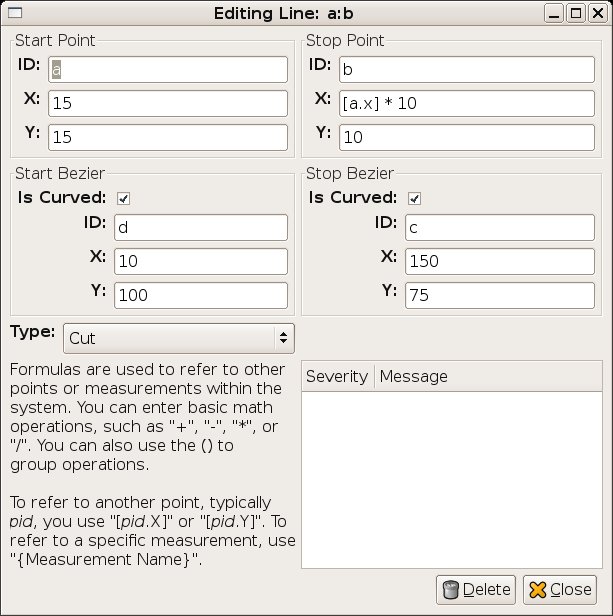Click the Close button with X icon

[560, 590]
